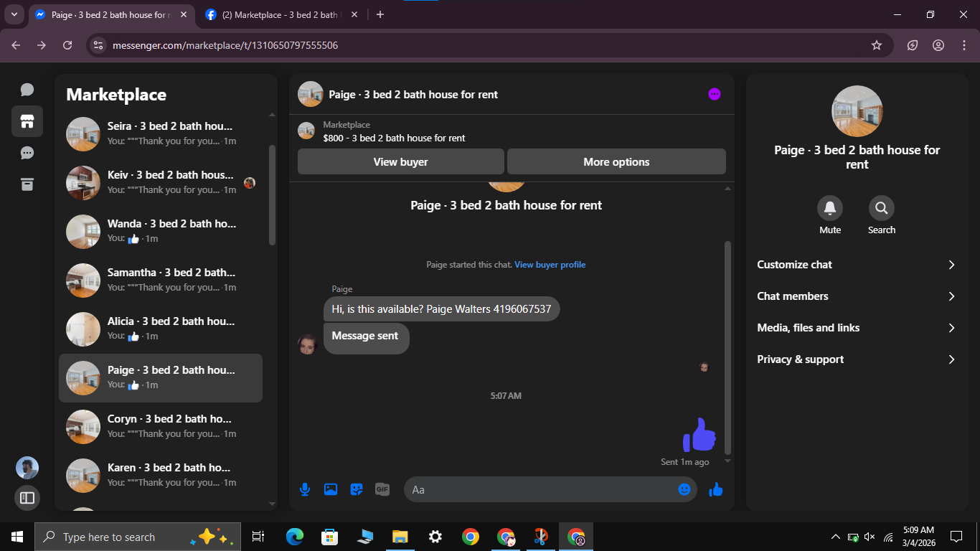Click the address bar URL
This screenshot has height=551, width=980.
[225, 45]
